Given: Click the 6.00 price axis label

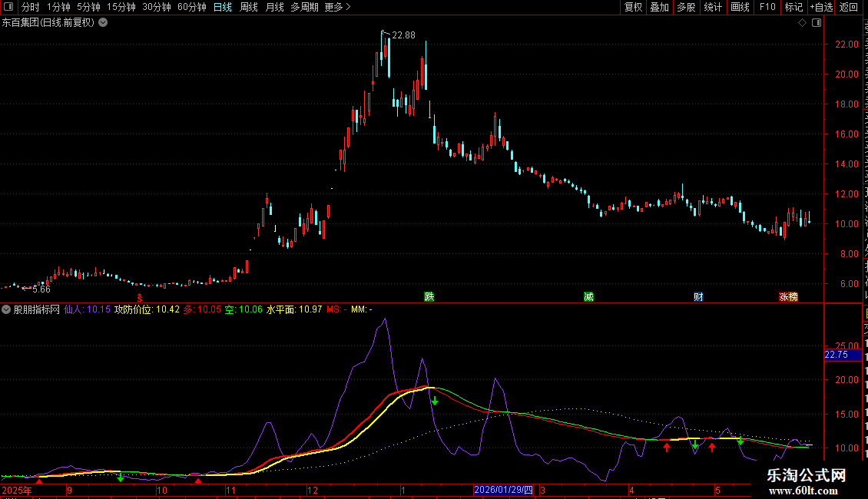Looking at the screenshot, I should 849,284.
